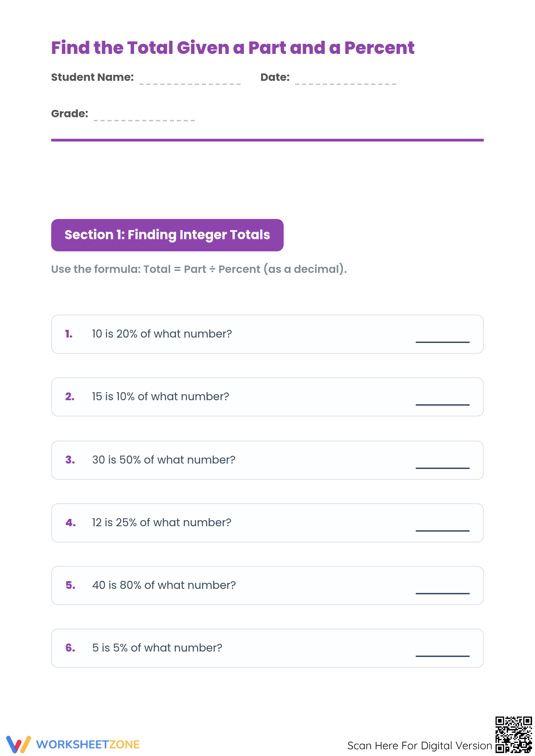
Task: Click answer line for 30 is 50% question
Action: coord(442,468)
